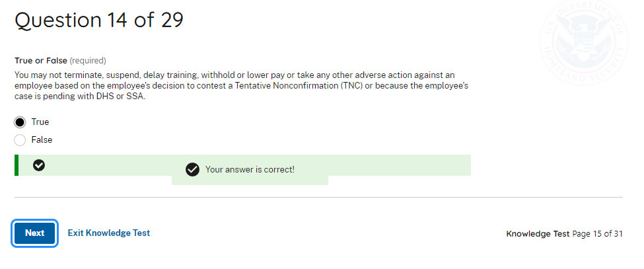Viewport: 644px width, 269px height.
Task: Click the "True" option label text
Action: coord(40,122)
